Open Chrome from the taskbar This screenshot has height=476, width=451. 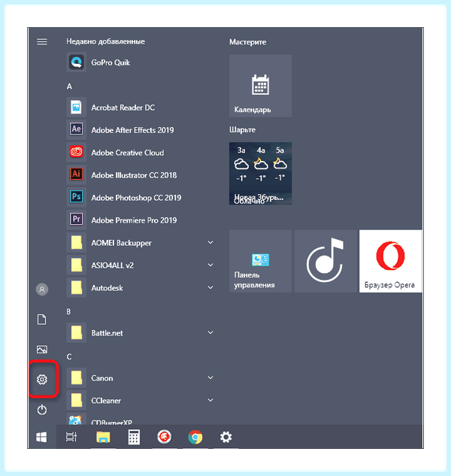195,437
